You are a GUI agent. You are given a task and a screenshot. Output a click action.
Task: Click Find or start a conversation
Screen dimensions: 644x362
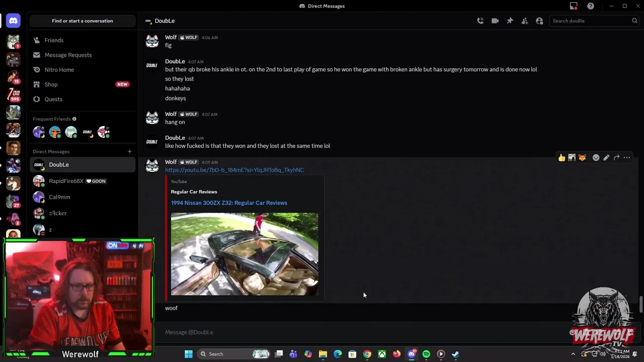coord(83,21)
